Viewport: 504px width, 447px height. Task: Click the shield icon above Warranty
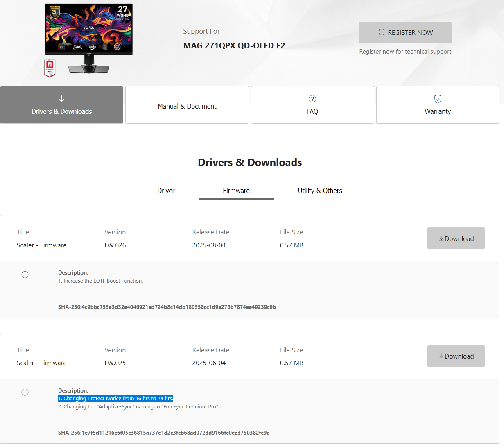tap(438, 99)
